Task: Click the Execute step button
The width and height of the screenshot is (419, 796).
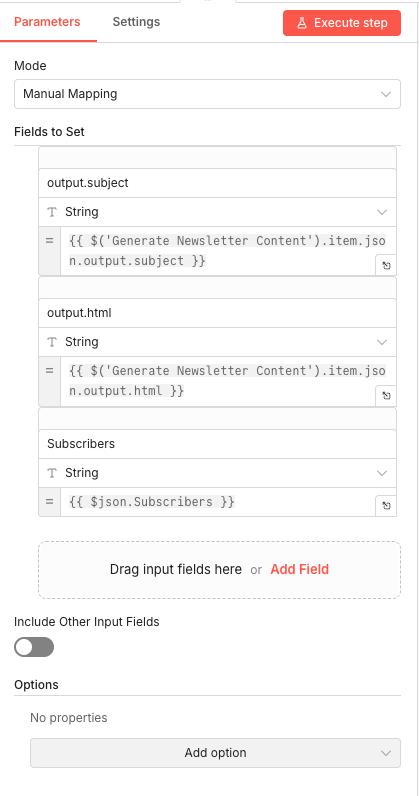Action: coord(342,23)
